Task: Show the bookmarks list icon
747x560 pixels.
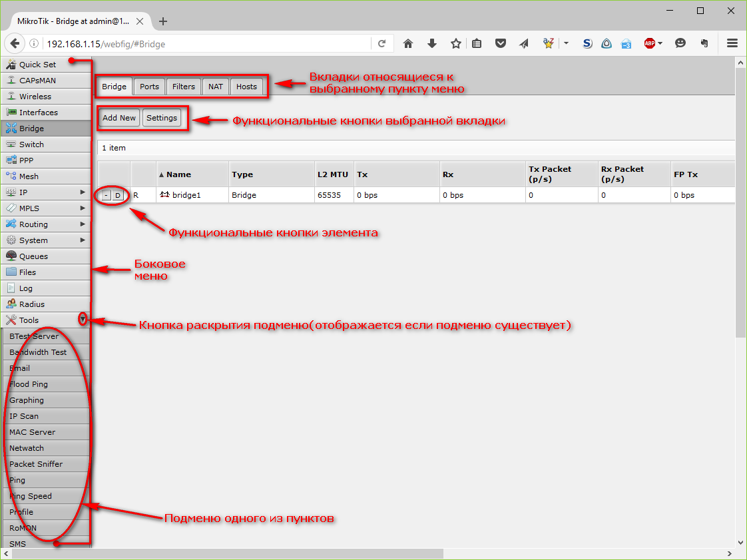Action: (x=477, y=44)
